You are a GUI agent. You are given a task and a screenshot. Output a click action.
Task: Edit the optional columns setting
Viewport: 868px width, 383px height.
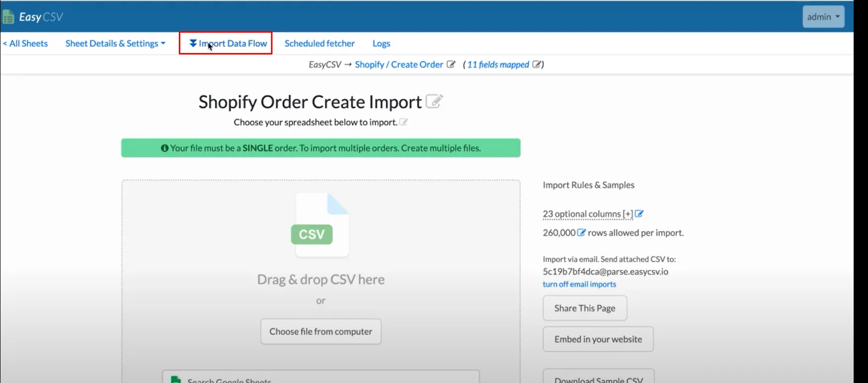[x=639, y=214]
